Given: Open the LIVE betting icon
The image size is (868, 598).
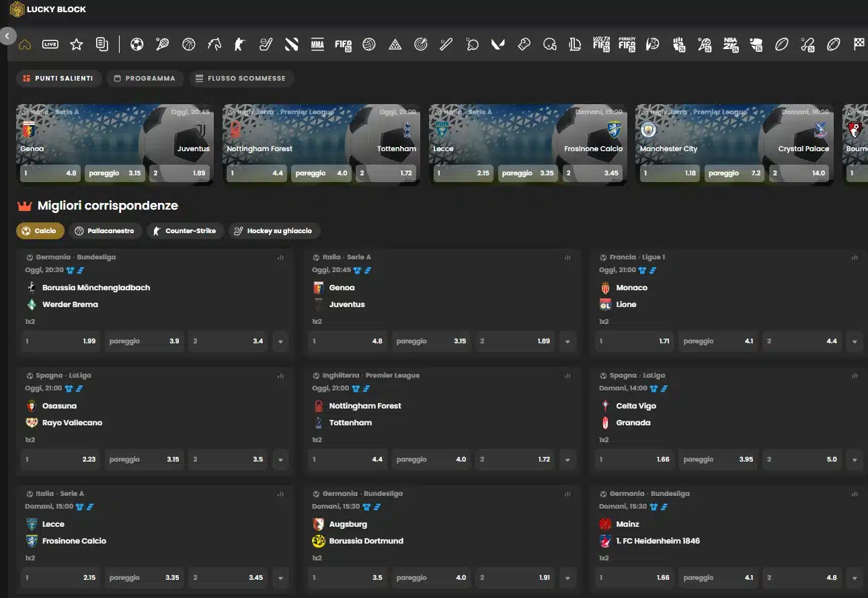Looking at the screenshot, I should pyautogui.click(x=50, y=44).
